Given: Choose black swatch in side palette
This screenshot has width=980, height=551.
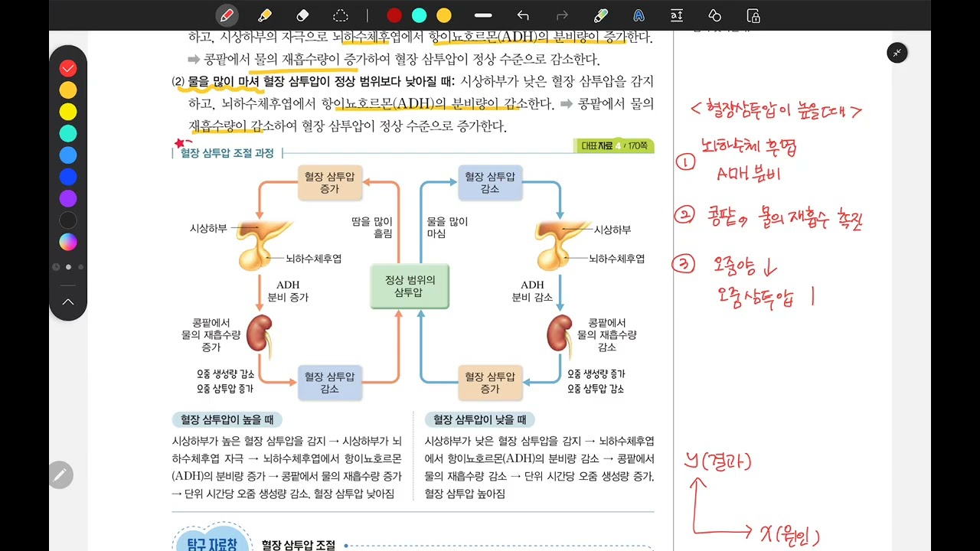Looking at the screenshot, I should [x=68, y=220].
